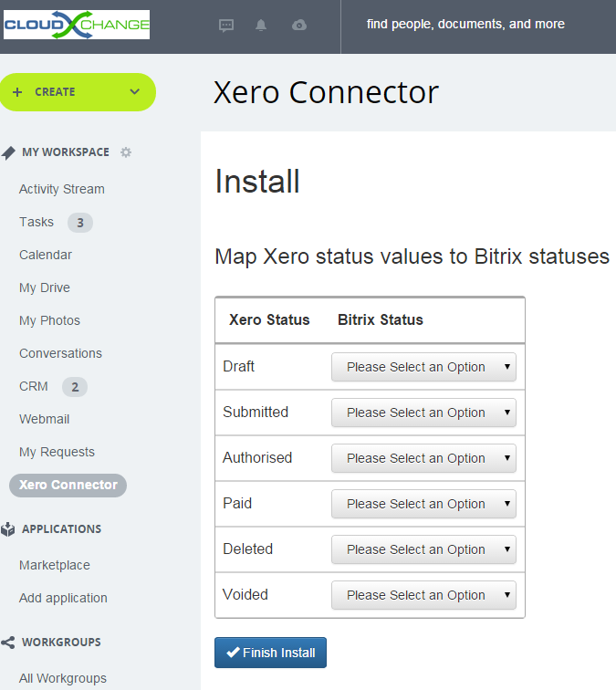Viewport: 616px width, 690px height.
Task: Click Finish Install button
Action: 271,653
